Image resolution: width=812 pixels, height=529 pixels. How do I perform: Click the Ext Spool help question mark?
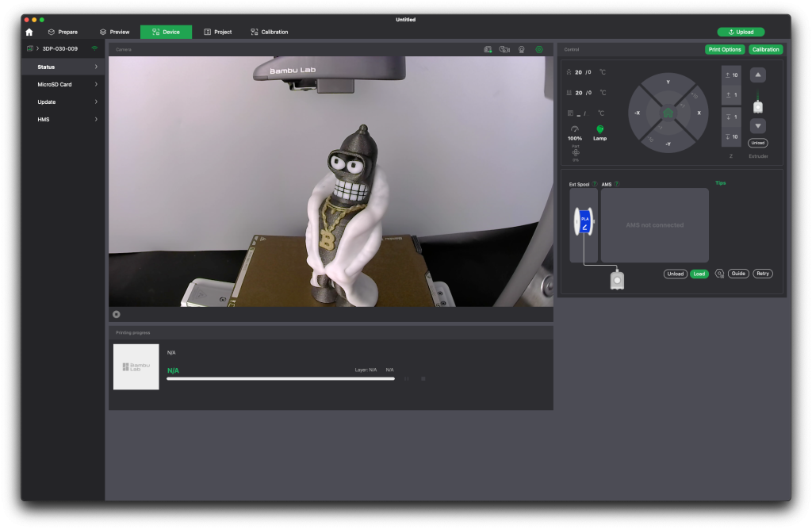595,184
